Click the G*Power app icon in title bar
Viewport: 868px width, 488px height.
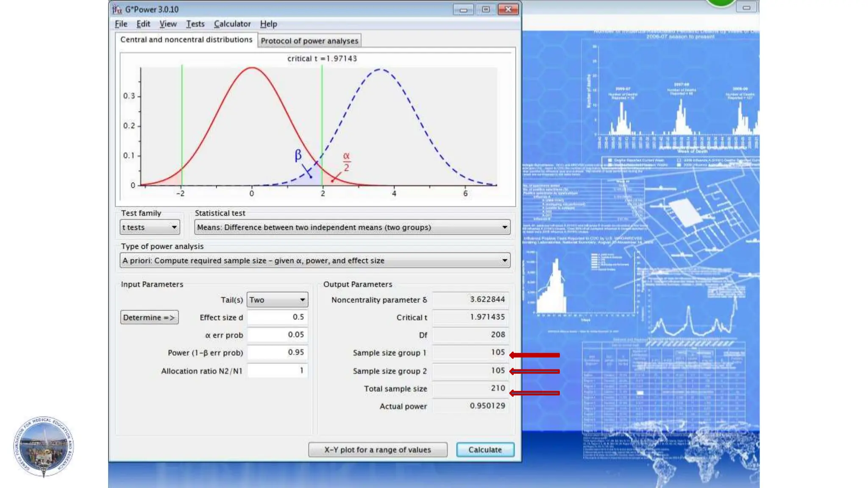coord(117,9)
